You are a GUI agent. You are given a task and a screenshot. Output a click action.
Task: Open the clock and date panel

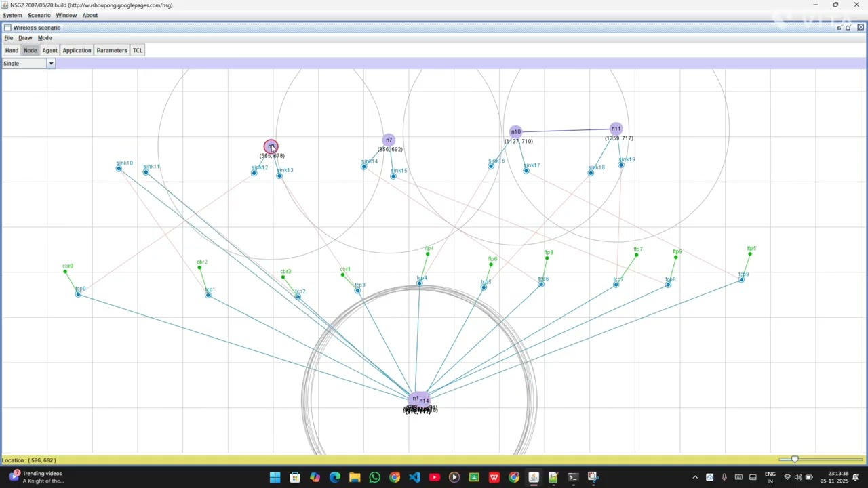pyautogui.click(x=834, y=477)
